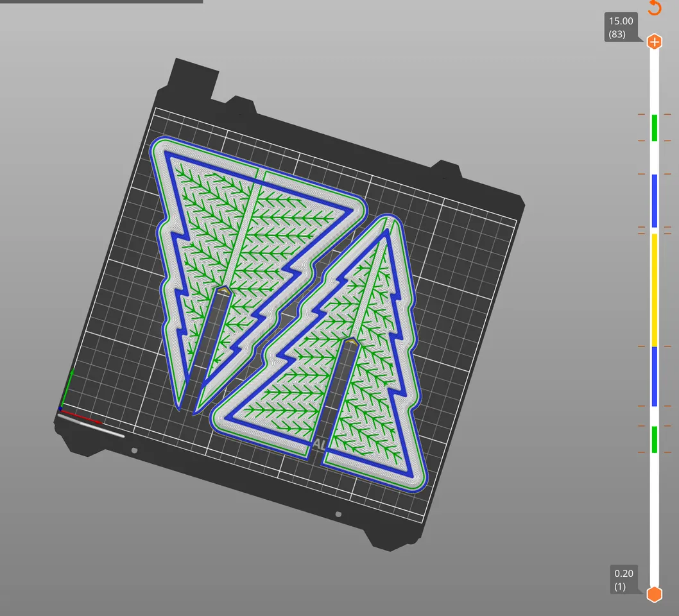Click white slider track below lower green segment
Viewport: 679px width, 616px height.
point(655,513)
